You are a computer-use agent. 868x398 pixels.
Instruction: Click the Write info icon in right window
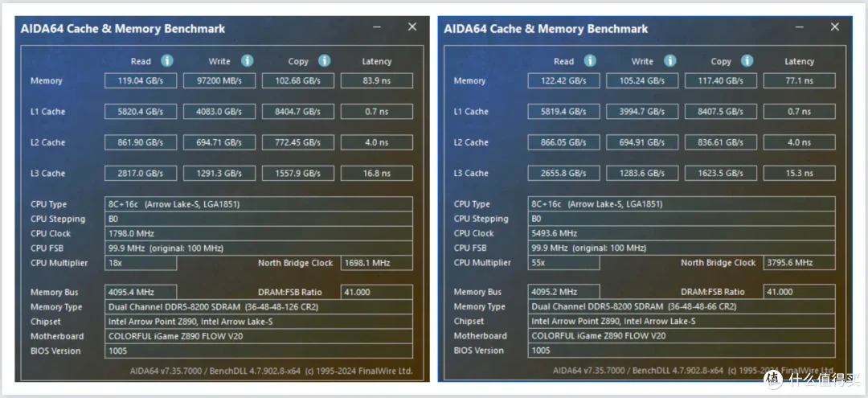click(669, 60)
